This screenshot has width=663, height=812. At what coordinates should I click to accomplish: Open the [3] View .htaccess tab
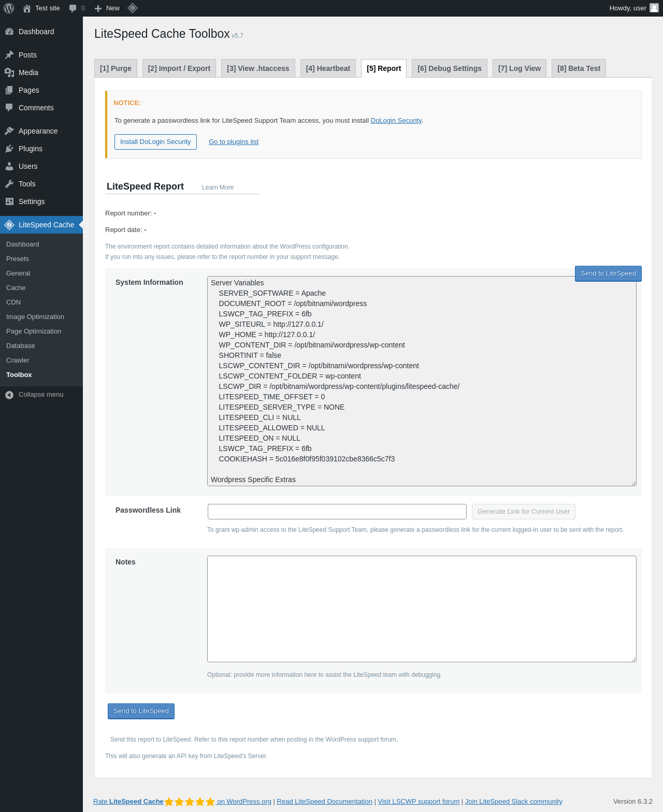pos(258,68)
